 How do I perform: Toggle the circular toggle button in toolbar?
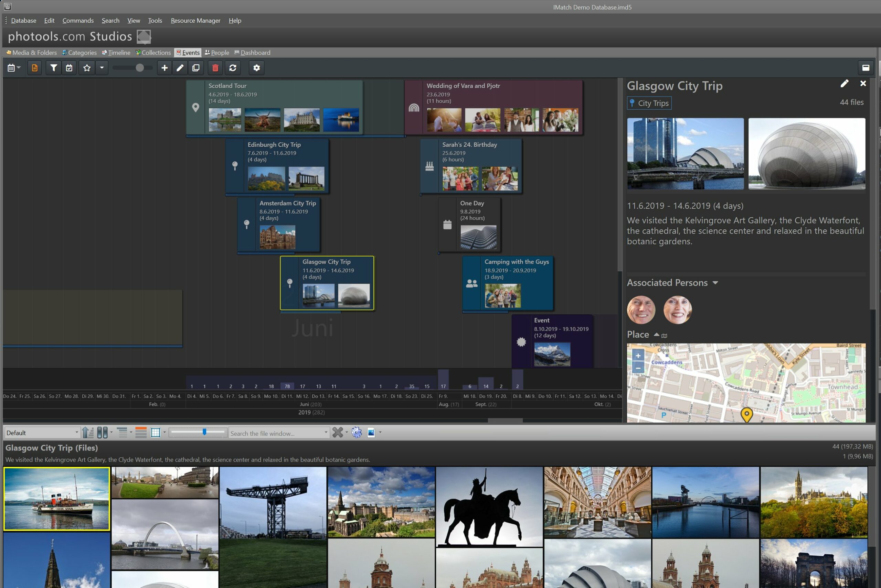click(x=140, y=68)
